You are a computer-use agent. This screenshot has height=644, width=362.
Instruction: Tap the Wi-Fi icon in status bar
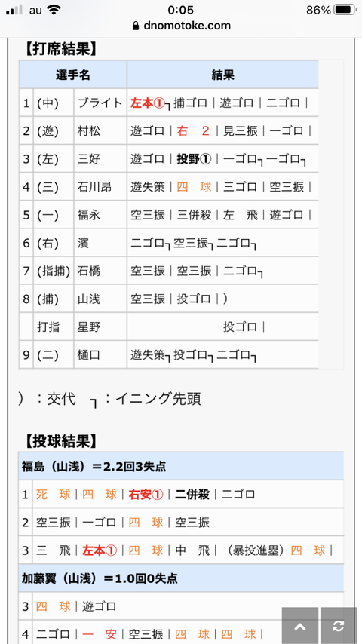pos(53,10)
